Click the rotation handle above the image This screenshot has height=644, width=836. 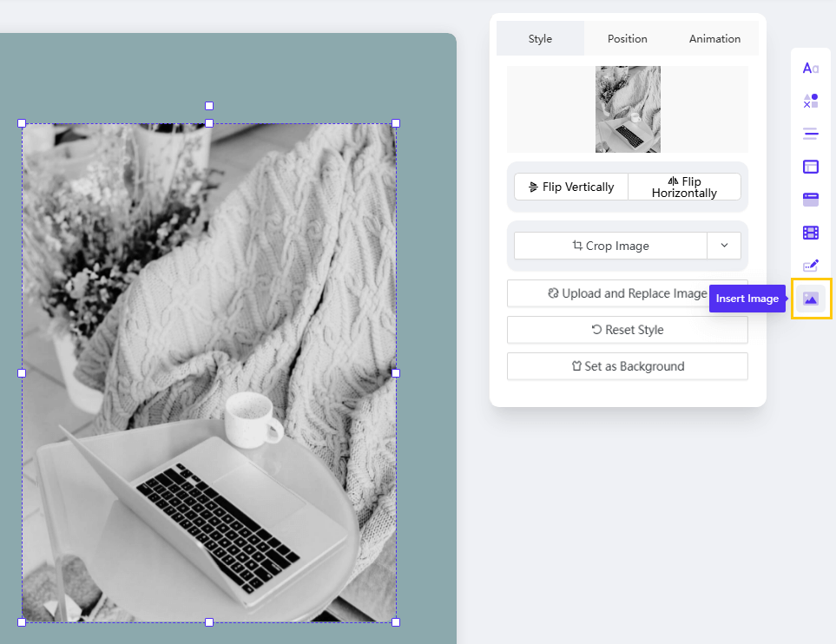209,106
